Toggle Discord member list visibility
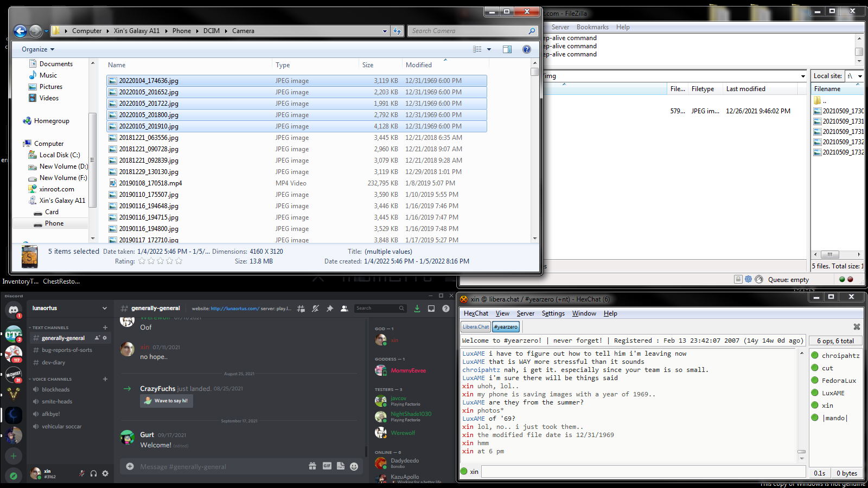 pyautogui.click(x=344, y=309)
